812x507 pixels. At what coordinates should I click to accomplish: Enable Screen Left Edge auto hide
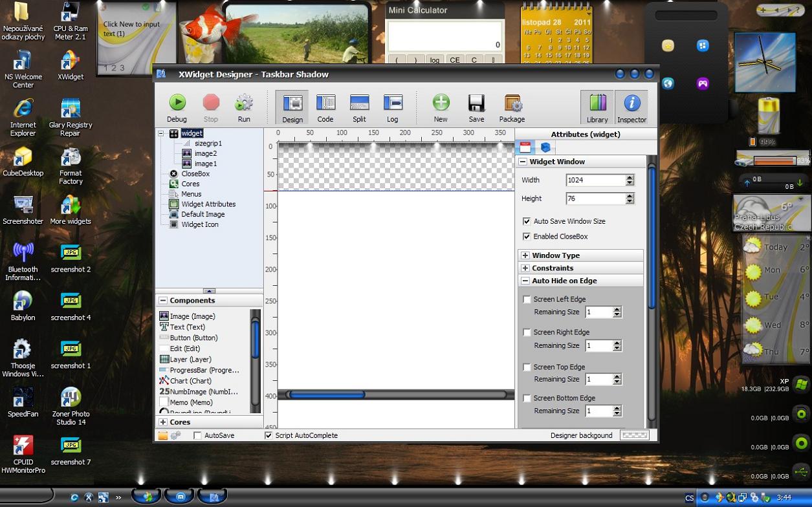click(x=527, y=299)
